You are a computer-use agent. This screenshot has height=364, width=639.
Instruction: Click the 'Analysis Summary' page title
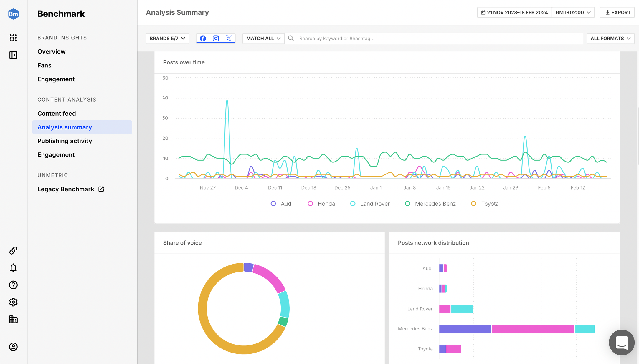point(177,13)
